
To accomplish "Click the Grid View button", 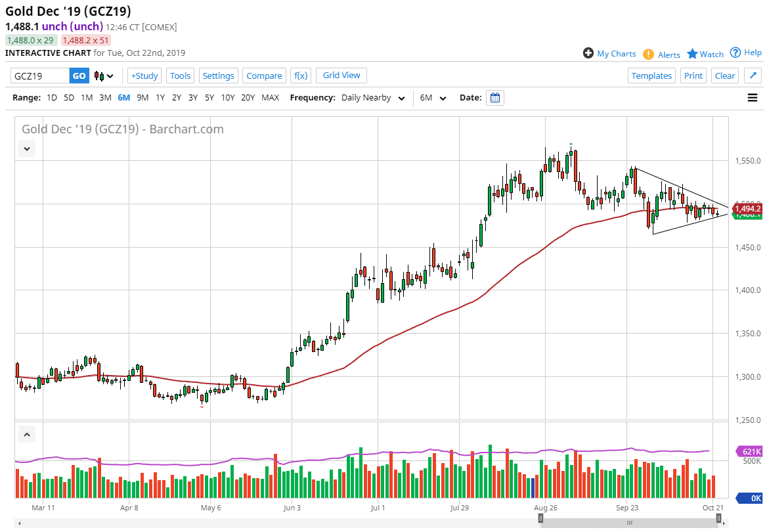I will coord(341,76).
